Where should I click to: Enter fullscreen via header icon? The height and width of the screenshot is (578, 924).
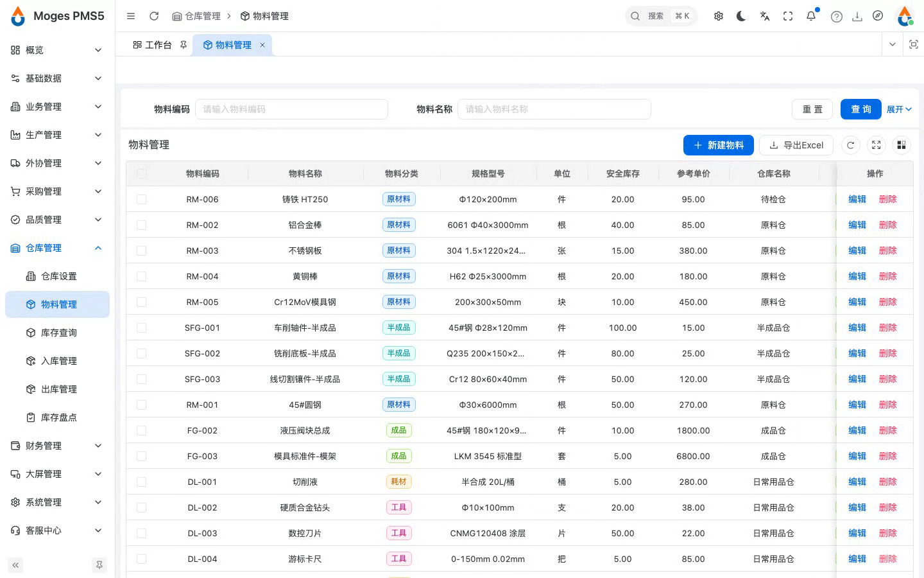click(788, 16)
